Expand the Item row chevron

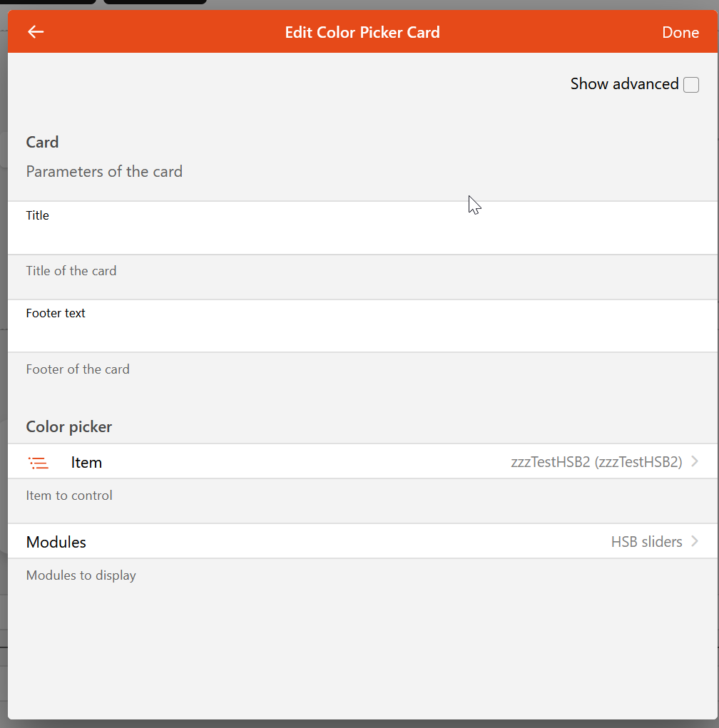coord(695,462)
